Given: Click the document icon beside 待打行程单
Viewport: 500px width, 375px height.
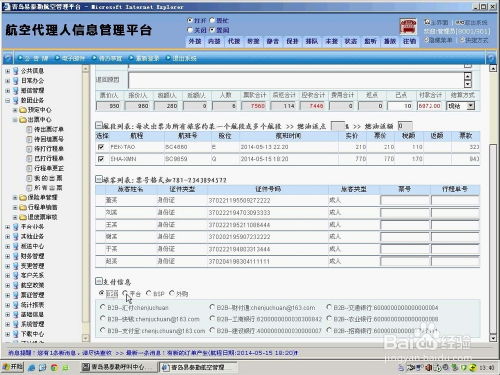Looking at the screenshot, I should (29, 149).
